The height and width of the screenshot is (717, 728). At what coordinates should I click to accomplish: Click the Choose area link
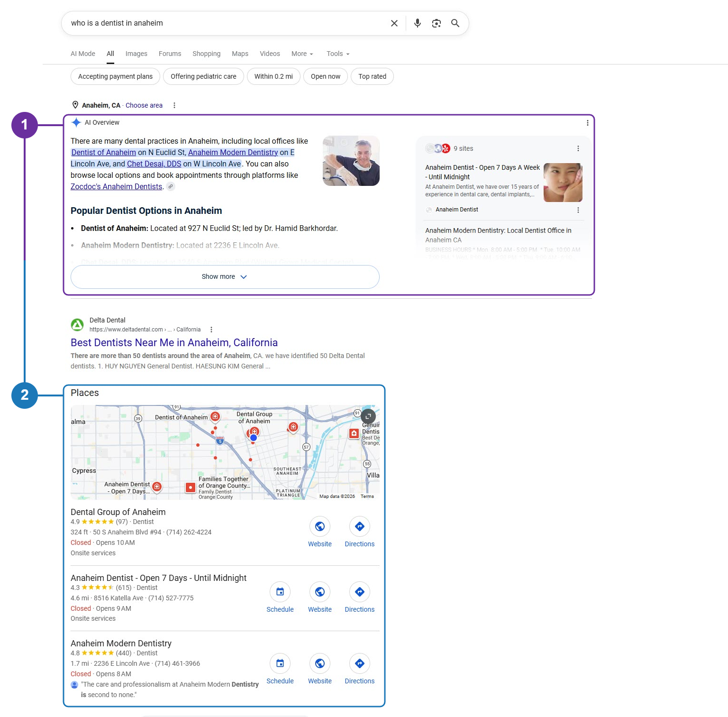[x=144, y=105]
